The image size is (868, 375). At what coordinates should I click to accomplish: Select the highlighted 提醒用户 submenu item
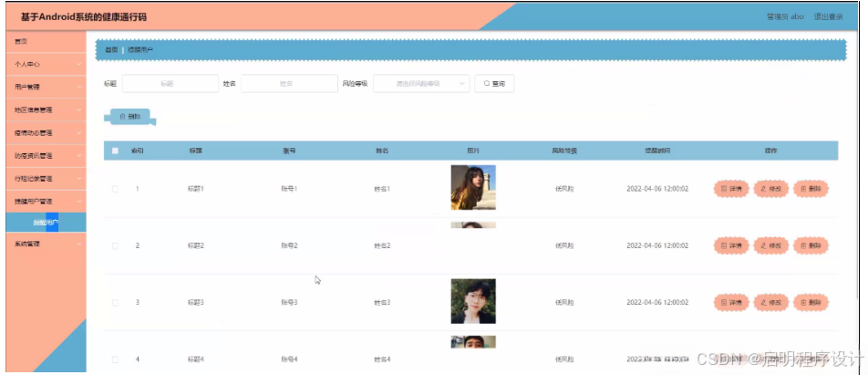pyautogui.click(x=46, y=223)
